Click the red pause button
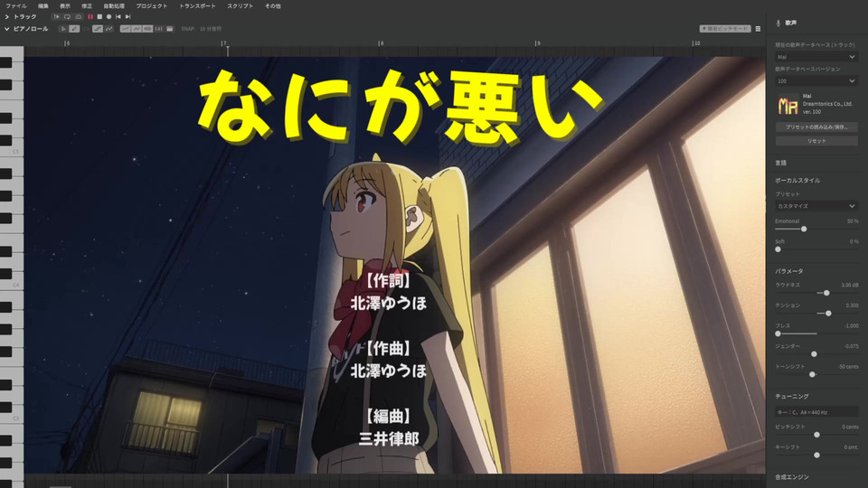The image size is (868, 488). (90, 17)
